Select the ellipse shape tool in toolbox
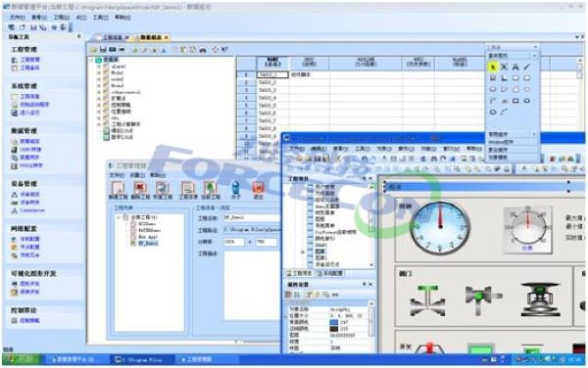Screen dimensions: 588x368 (x=493, y=112)
